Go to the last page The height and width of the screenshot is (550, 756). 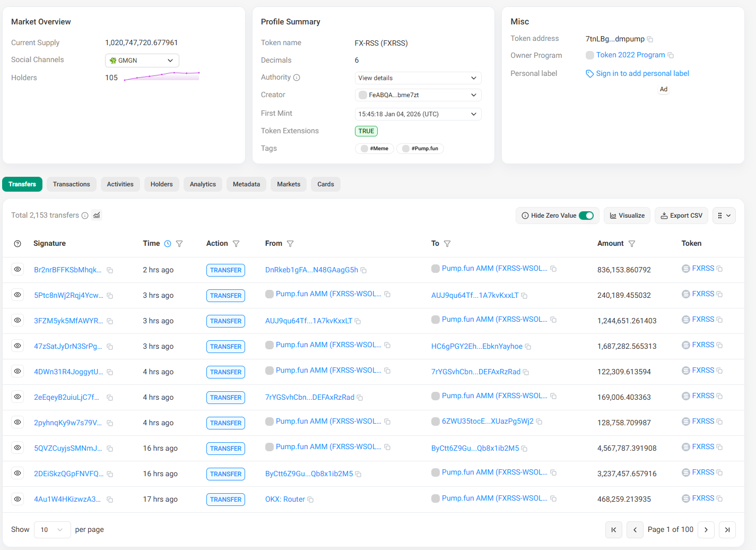727,529
